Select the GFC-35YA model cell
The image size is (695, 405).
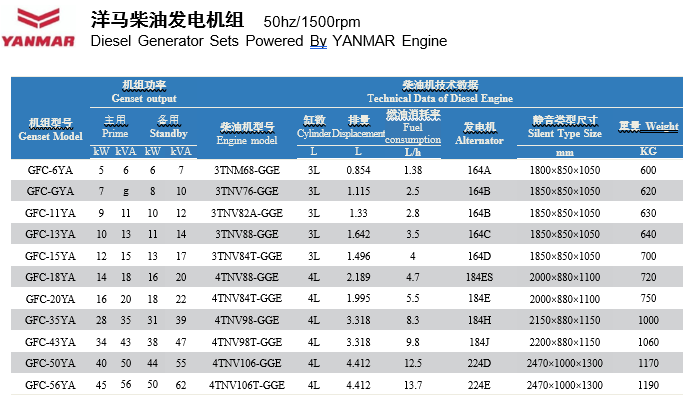click(50, 320)
